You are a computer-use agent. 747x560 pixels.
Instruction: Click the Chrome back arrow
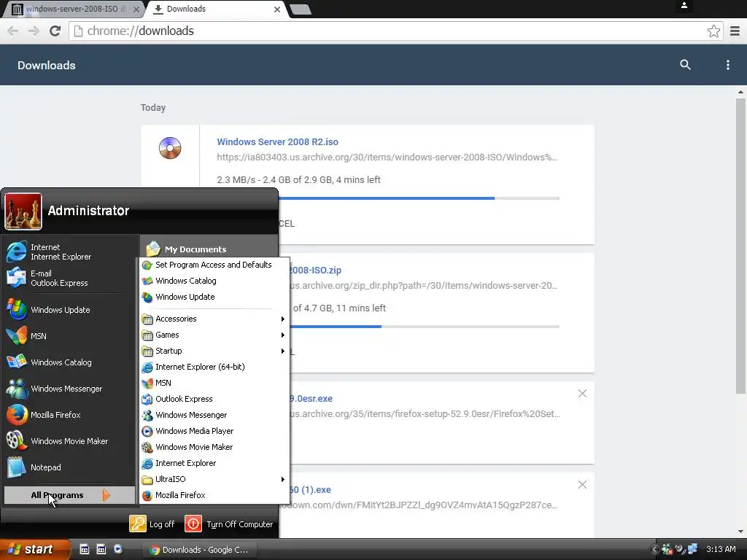pyautogui.click(x=13, y=31)
